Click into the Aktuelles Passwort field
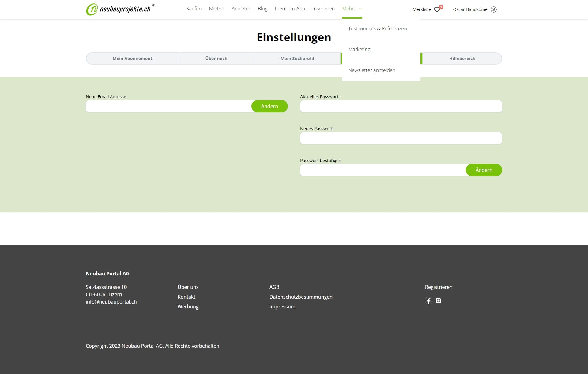This screenshot has height=374, width=588. pyautogui.click(x=401, y=106)
